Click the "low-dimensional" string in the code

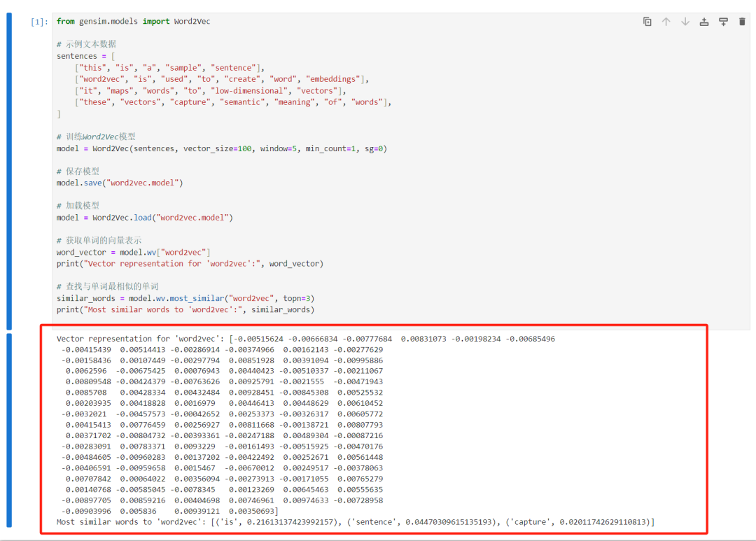(x=248, y=91)
